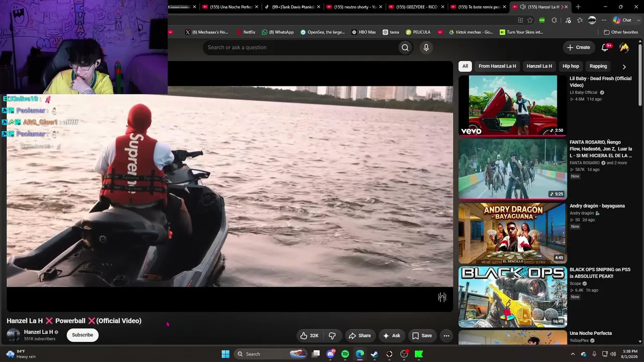Subscribe to Hanzel La H channel
Image resolution: width=644 pixels, height=362 pixels.
pyautogui.click(x=83, y=335)
